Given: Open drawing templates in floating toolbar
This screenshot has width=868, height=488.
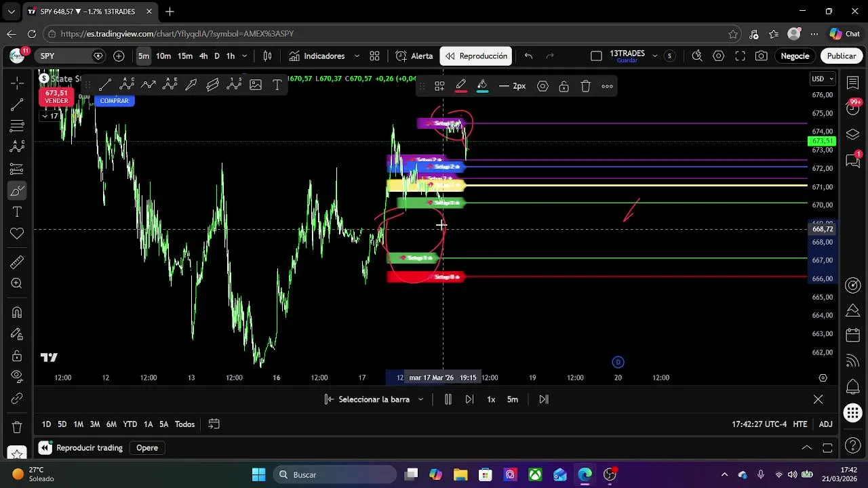Looking at the screenshot, I should pos(439,86).
